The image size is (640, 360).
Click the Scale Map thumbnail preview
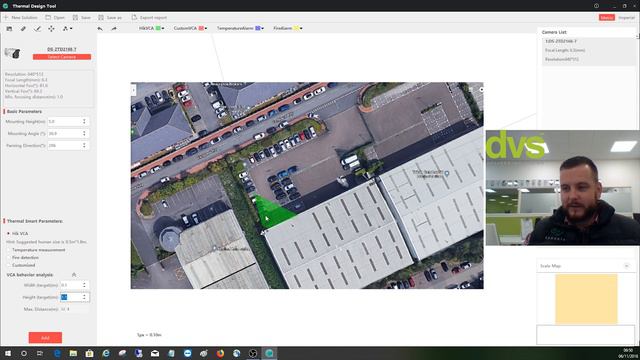click(586, 299)
